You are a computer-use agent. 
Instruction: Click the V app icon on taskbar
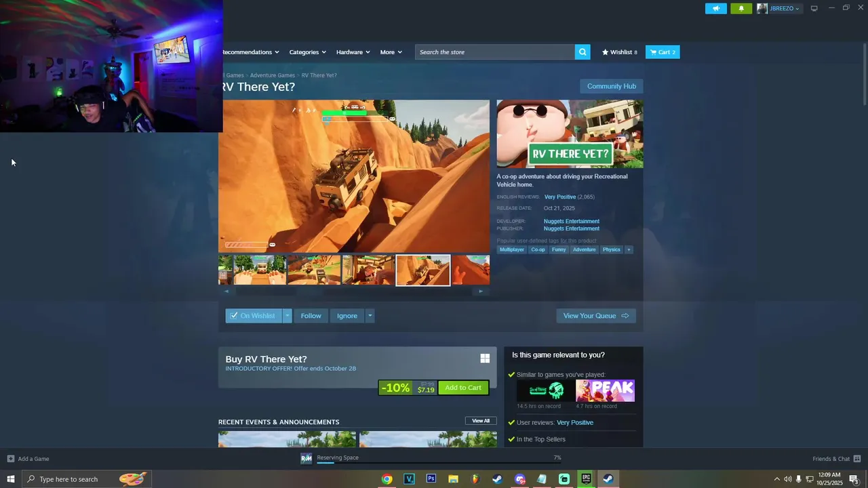coord(409,479)
